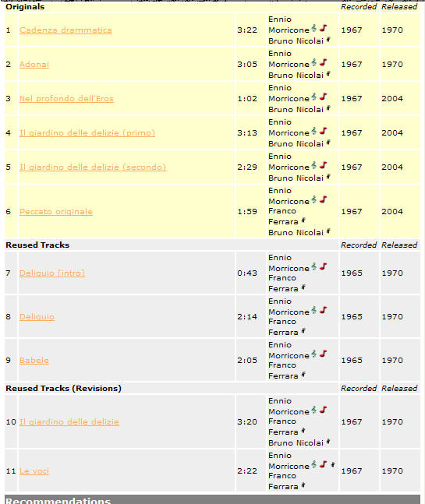Click treble clef icon in track 10 row
This screenshot has height=504, width=425.
314,411
